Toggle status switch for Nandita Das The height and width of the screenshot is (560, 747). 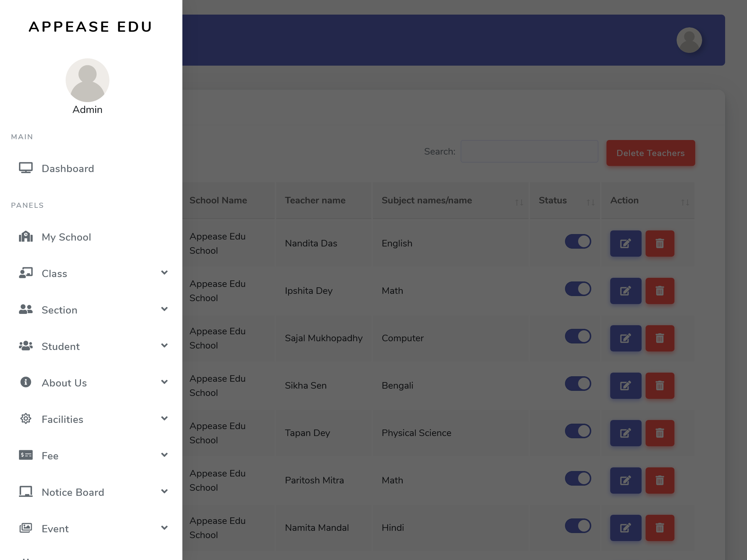(x=578, y=241)
